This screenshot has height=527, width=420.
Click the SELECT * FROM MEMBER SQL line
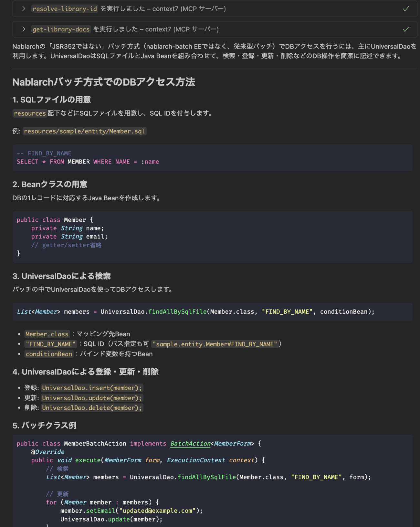pos(88,162)
